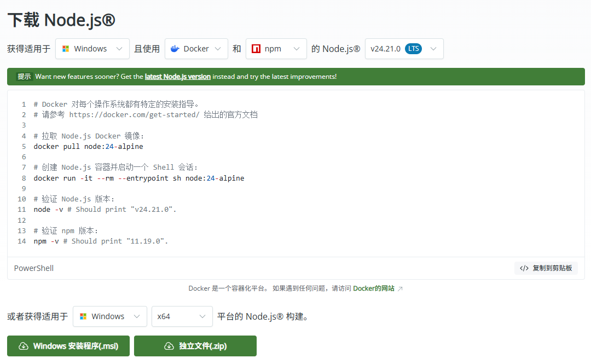Download 独立文件(.zip)
Image resolution: width=591 pixels, height=364 pixels.
(x=195, y=346)
